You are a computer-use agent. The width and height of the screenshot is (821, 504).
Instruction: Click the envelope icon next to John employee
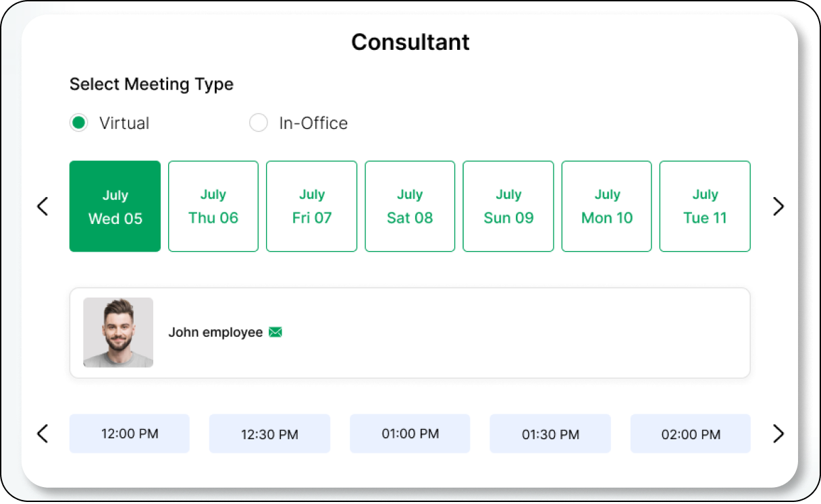tap(275, 332)
